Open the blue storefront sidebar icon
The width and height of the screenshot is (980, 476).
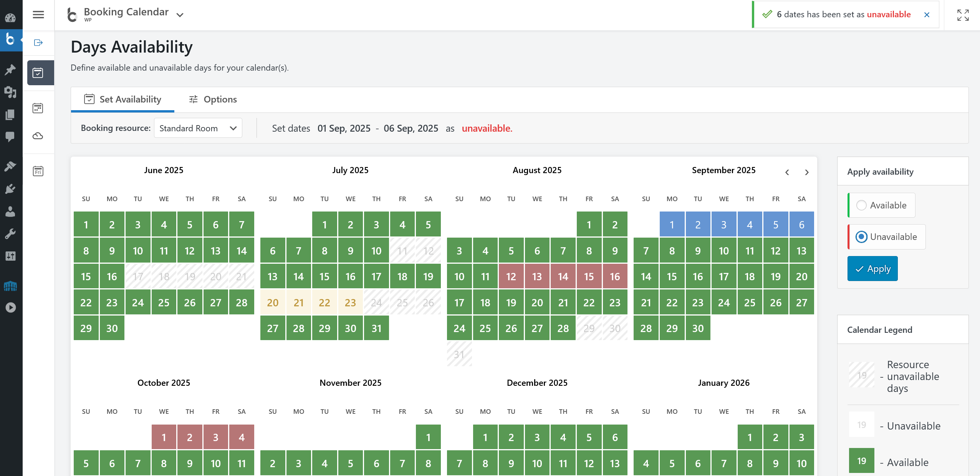(10, 286)
